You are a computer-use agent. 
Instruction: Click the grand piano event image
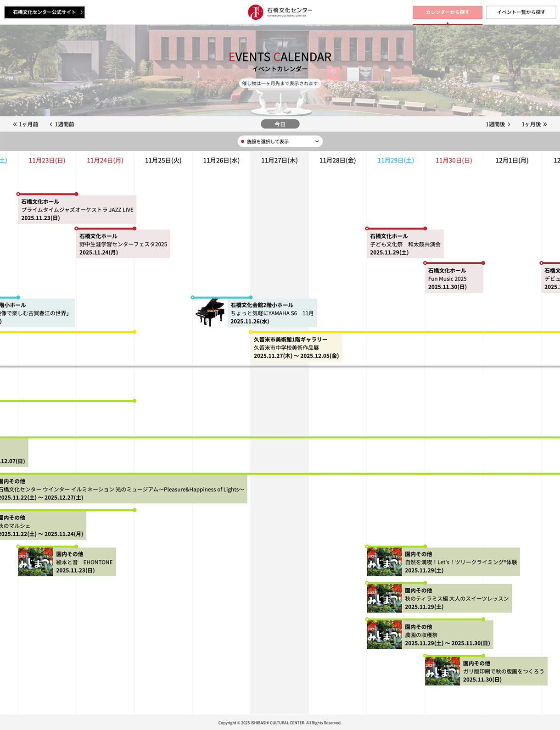point(210,312)
